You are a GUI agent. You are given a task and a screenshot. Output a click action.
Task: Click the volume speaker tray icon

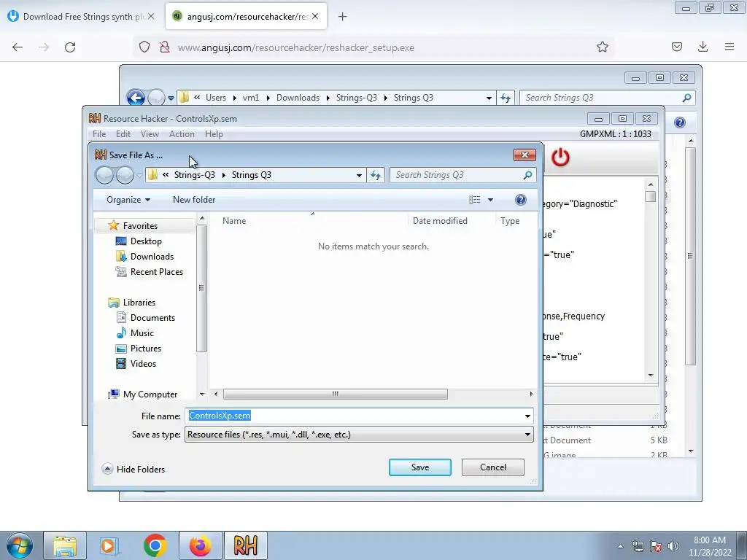(x=673, y=546)
